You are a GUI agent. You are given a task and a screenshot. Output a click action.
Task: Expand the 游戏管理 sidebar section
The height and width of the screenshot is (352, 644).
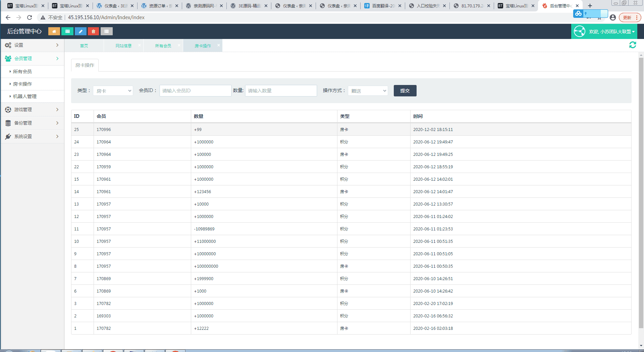[x=32, y=109]
